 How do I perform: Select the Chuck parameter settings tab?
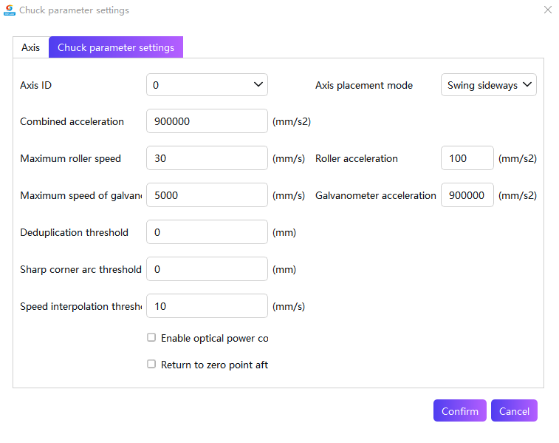pos(116,47)
